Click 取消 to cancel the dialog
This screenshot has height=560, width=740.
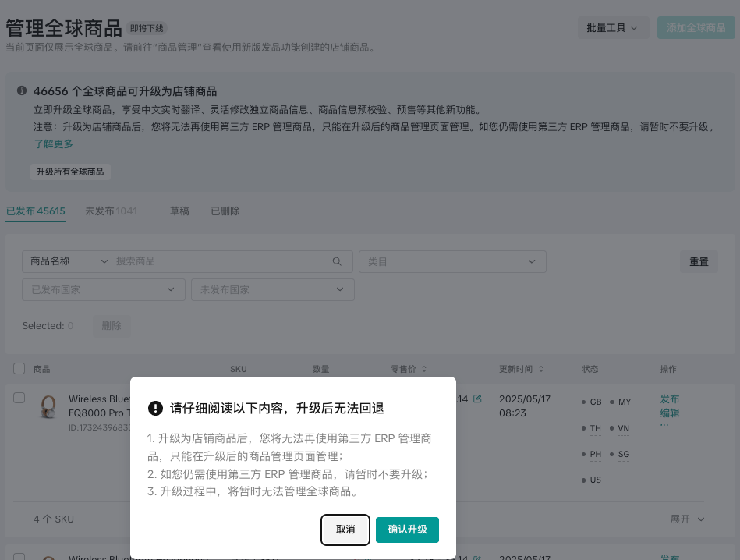click(345, 530)
